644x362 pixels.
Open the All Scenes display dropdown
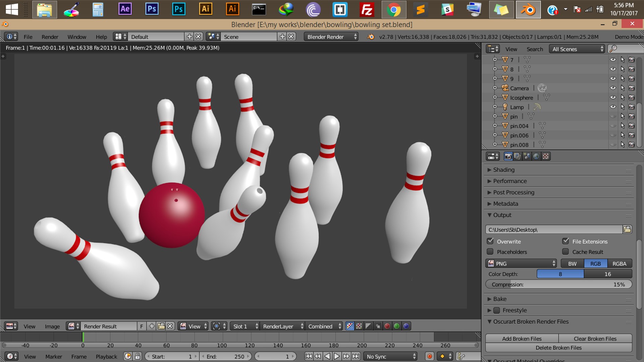point(577,49)
